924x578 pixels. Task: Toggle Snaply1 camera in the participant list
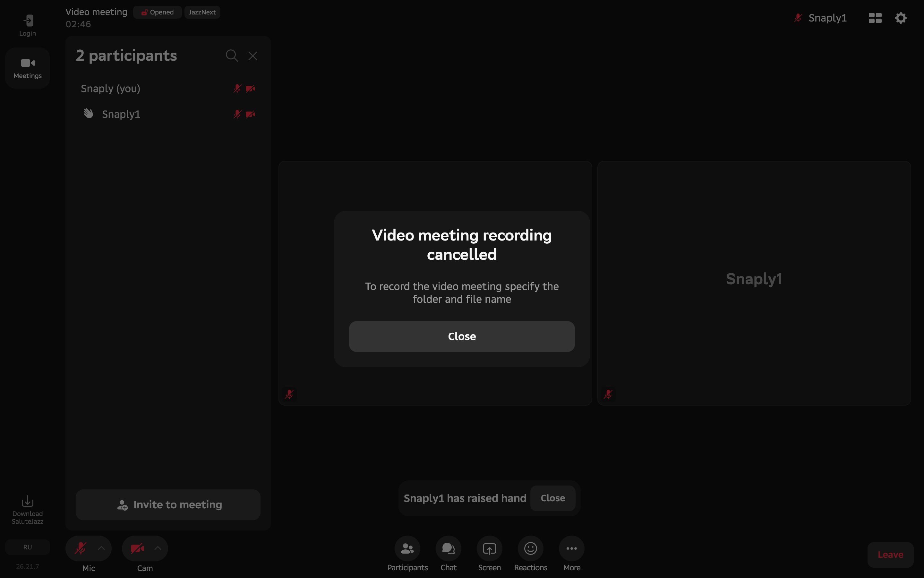[x=250, y=114]
